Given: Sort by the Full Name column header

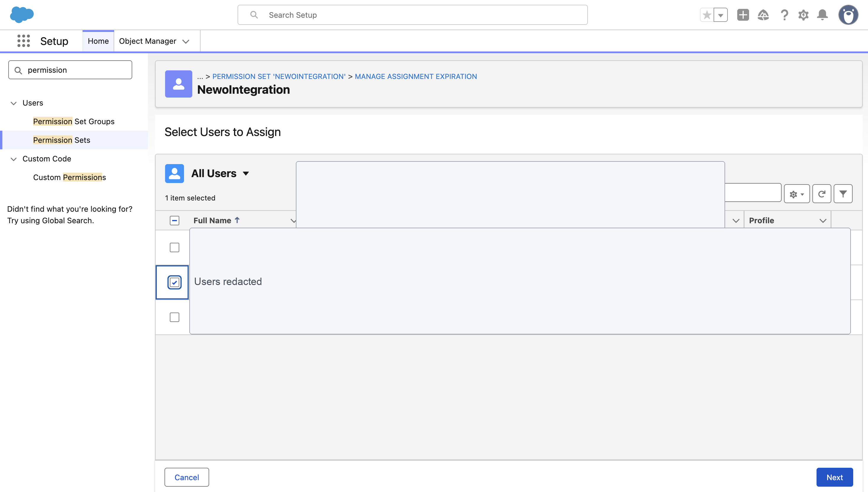Looking at the screenshot, I should (212, 220).
